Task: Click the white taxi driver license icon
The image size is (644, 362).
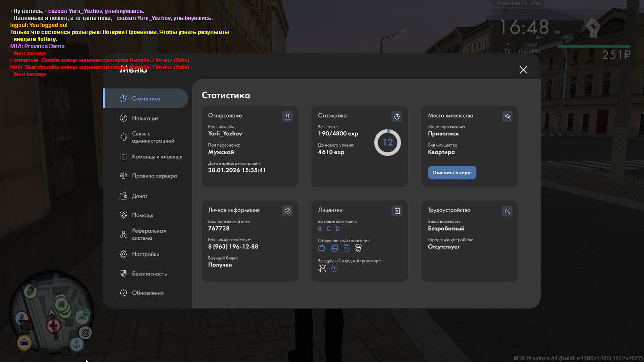Action: 358,248
